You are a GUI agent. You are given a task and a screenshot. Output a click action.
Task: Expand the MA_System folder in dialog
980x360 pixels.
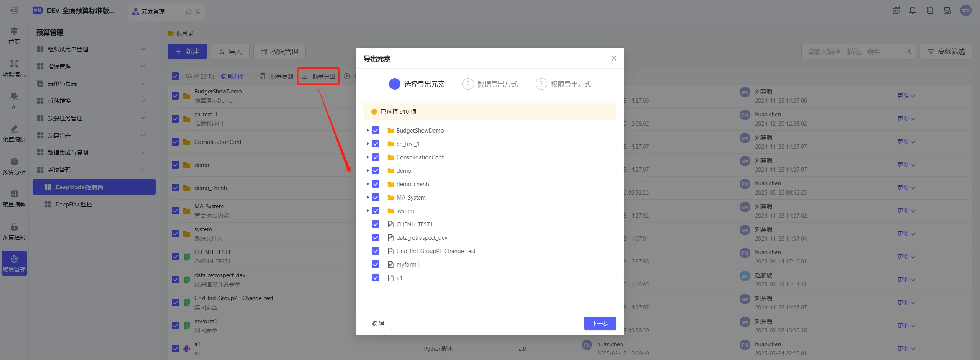368,198
